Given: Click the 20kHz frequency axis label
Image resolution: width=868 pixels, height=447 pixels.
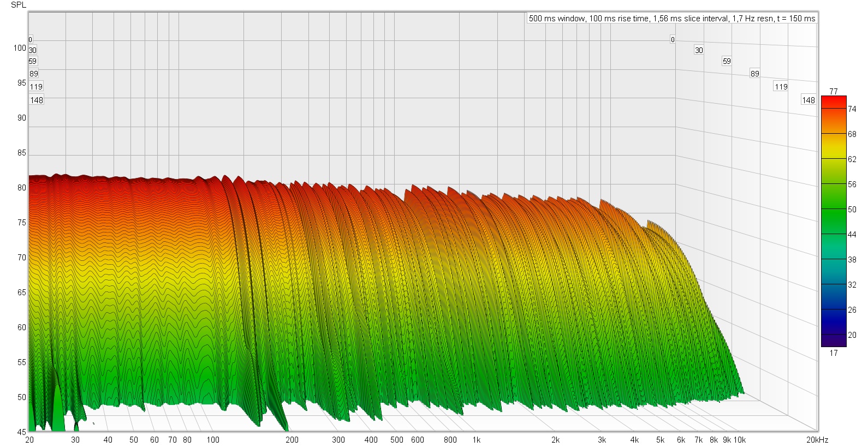Looking at the screenshot, I should coord(817,440).
